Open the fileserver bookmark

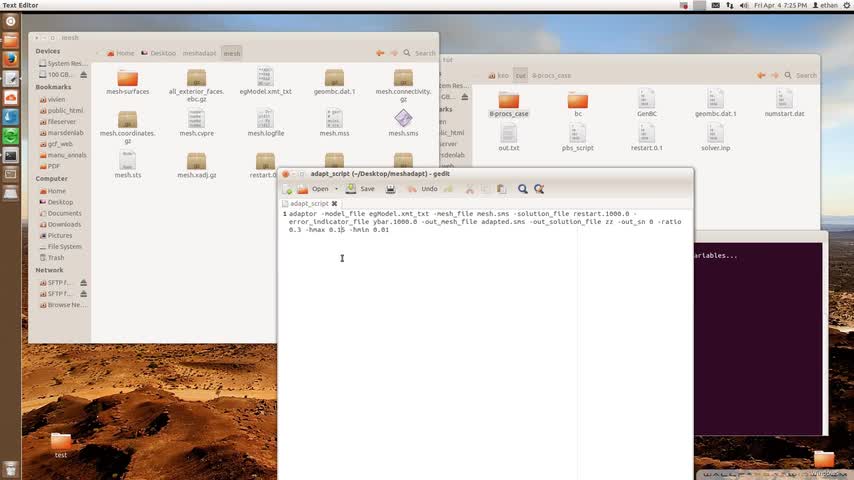pos(58,122)
